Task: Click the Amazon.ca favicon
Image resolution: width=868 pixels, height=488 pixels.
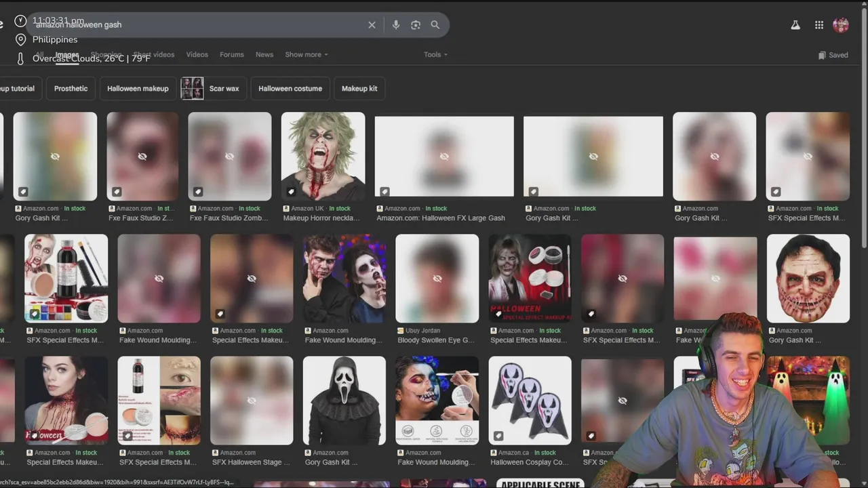Action: 493,453
